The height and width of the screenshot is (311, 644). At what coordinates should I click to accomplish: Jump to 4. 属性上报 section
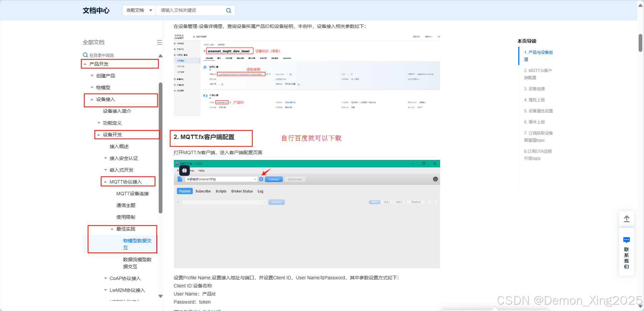point(534,100)
